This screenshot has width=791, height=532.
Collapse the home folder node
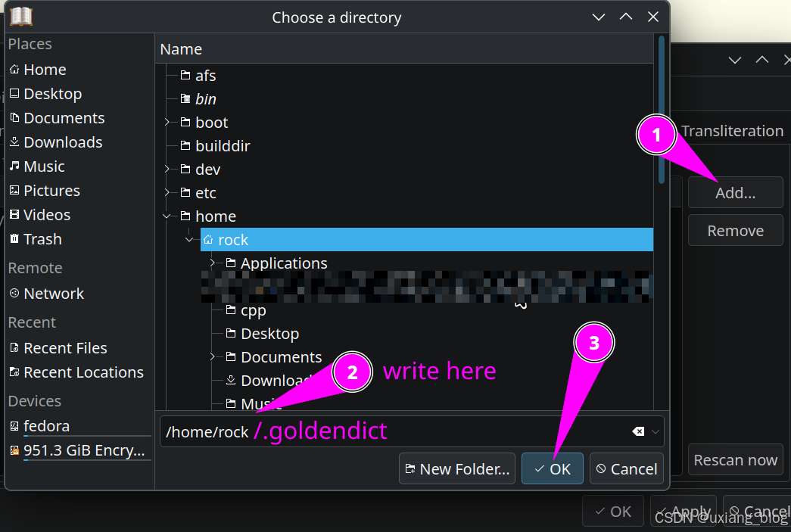[167, 216]
